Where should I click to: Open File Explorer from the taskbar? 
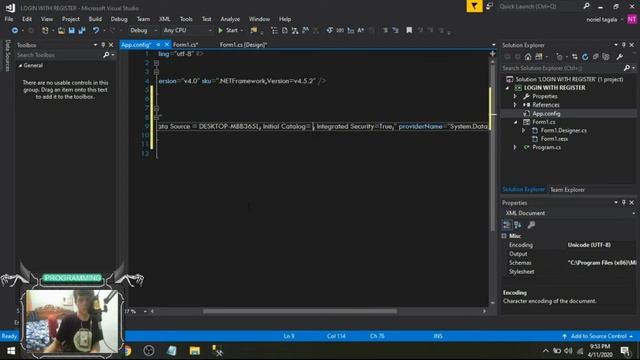coord(195,351)
